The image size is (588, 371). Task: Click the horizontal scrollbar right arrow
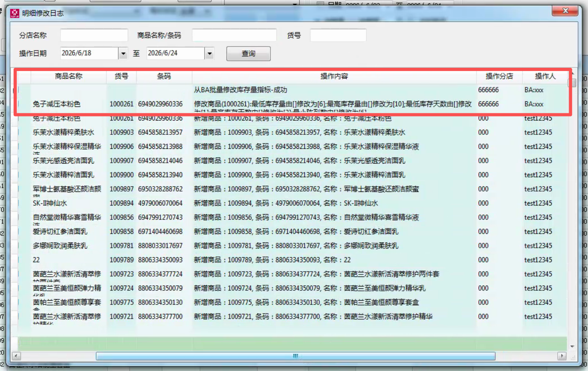[562, 356]
